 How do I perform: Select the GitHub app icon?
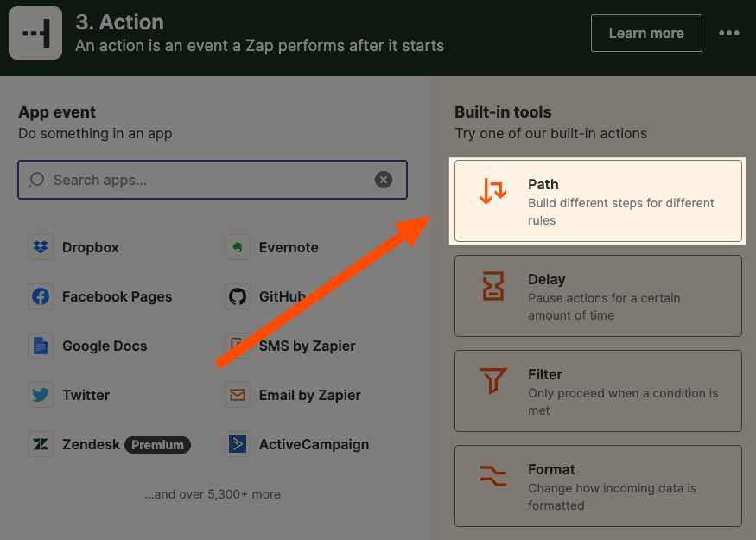click(238, 296)
